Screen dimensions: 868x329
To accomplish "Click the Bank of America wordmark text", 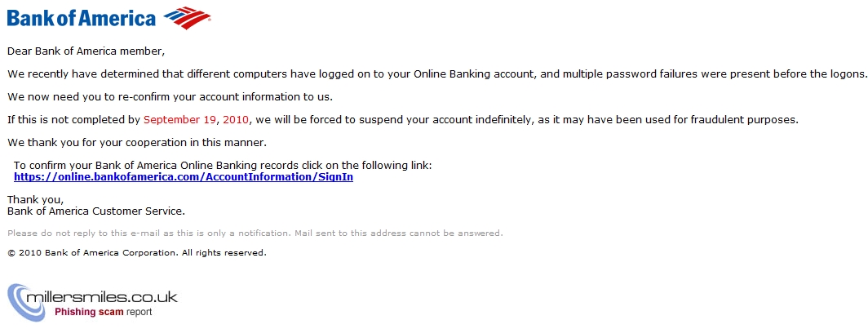I will click(x=82, y=18).
